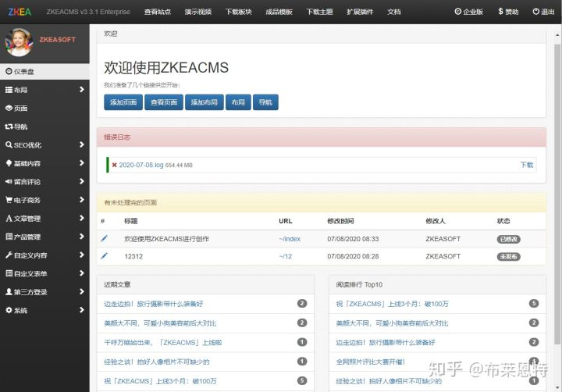Click the scrollbar up arrow
This screenshot has height=392, width=562.
557,35
